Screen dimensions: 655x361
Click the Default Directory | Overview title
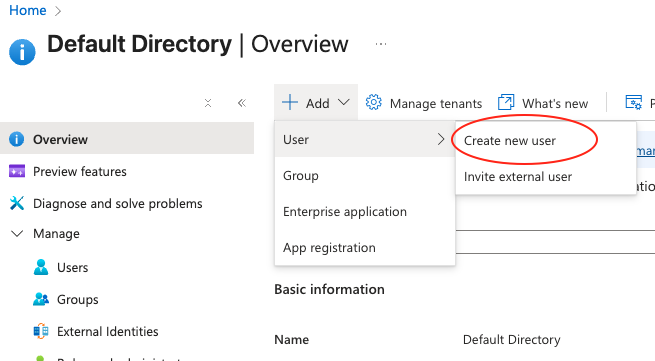pos(198,44)
